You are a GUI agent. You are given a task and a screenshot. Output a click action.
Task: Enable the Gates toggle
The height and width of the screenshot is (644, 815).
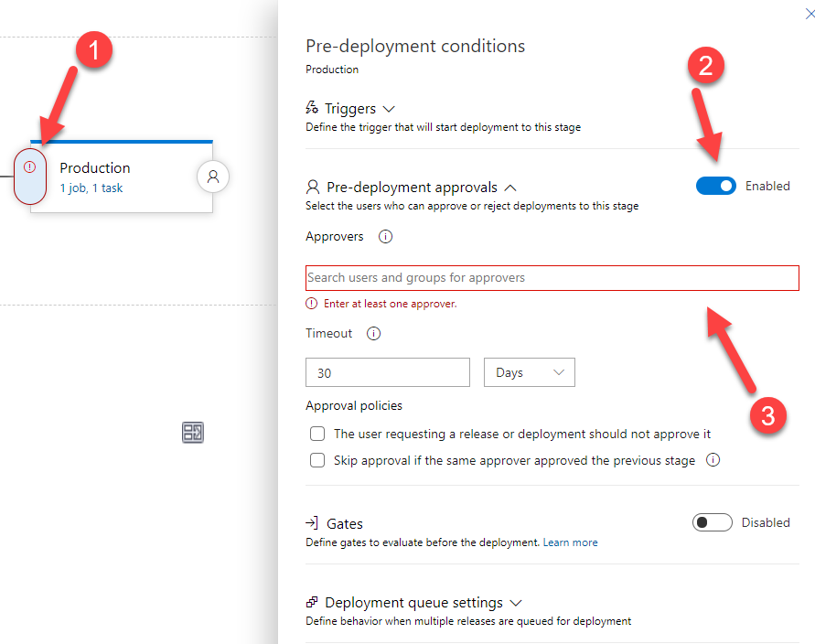click(712, 522)
